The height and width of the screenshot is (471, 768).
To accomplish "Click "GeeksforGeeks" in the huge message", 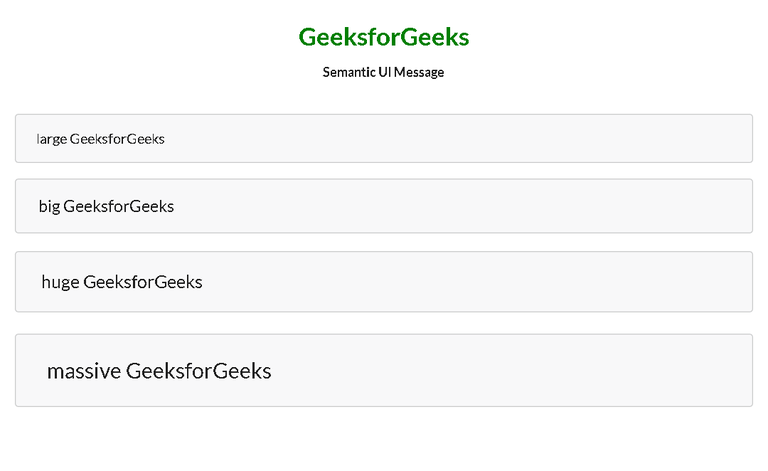I will coord(143,282).
